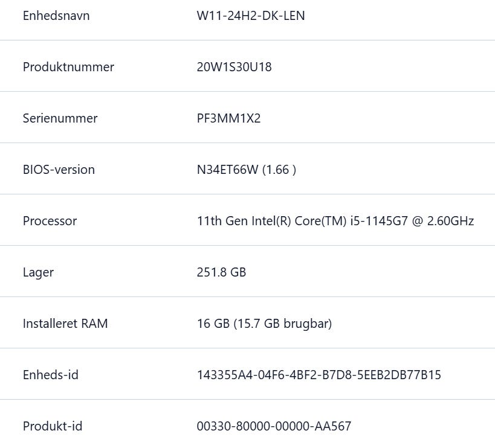This screenshot has width=495, height=448.
Task: Click the 16 GB installed RAM amount
Action: (213, 324)
